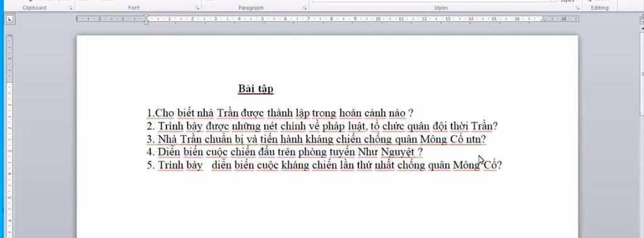This screenshot has height=238, width=644.
Task: Place cursor in line '1.Cho biết nhà Trần'
Action: pyautogui.click(x=280, y=113)
